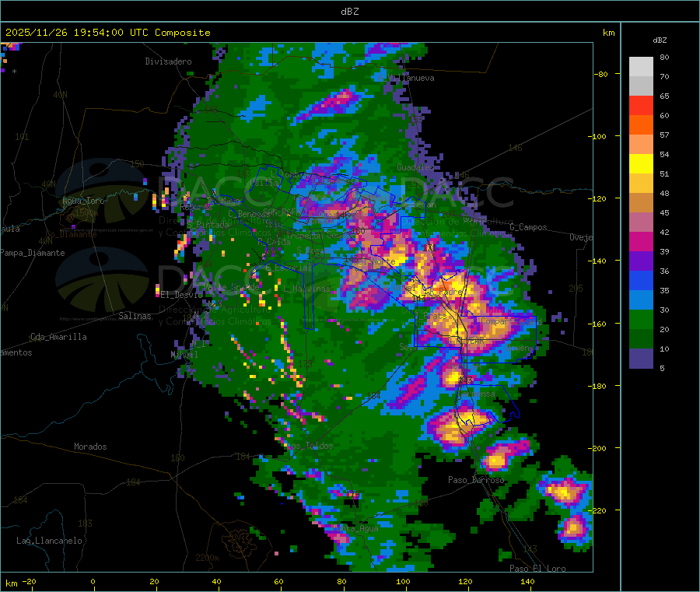The height and width of the screenshot is (592, 700).
Task: Select the blue 36 dBZ color swatch
Action: click(641, 280)
